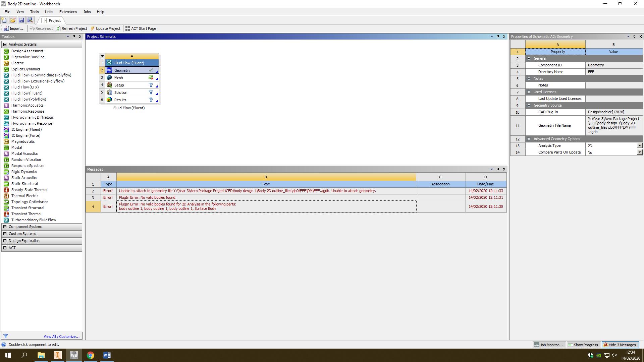
Task: Select Fluid Flow (CFX) in the Toolbox
Action: point(25,87)
